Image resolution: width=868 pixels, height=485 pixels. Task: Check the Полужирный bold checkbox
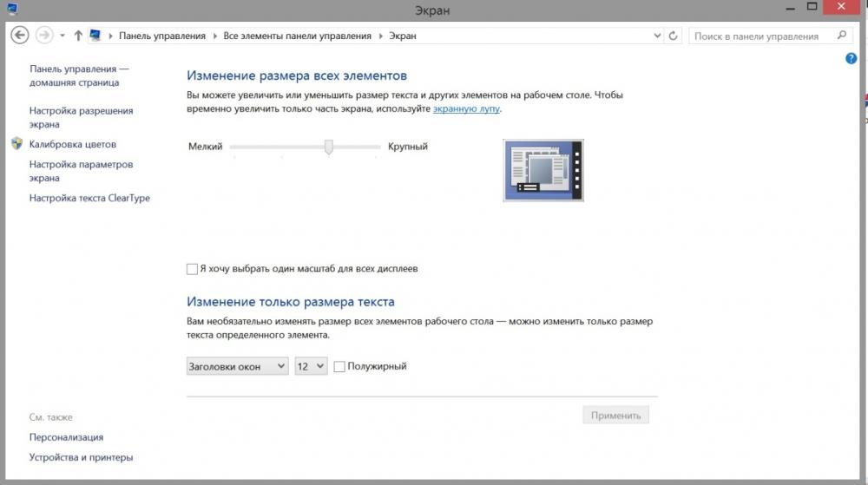339,367
